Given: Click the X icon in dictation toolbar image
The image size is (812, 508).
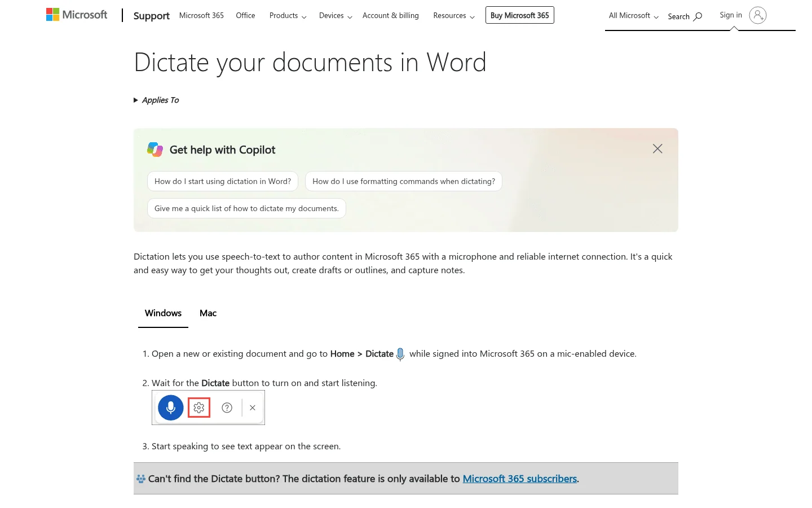Looking at the screenshot, I should (x=253, y=408).
